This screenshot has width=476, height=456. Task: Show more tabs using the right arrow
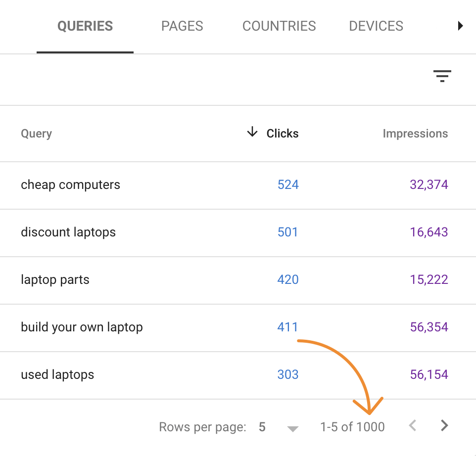460,26
